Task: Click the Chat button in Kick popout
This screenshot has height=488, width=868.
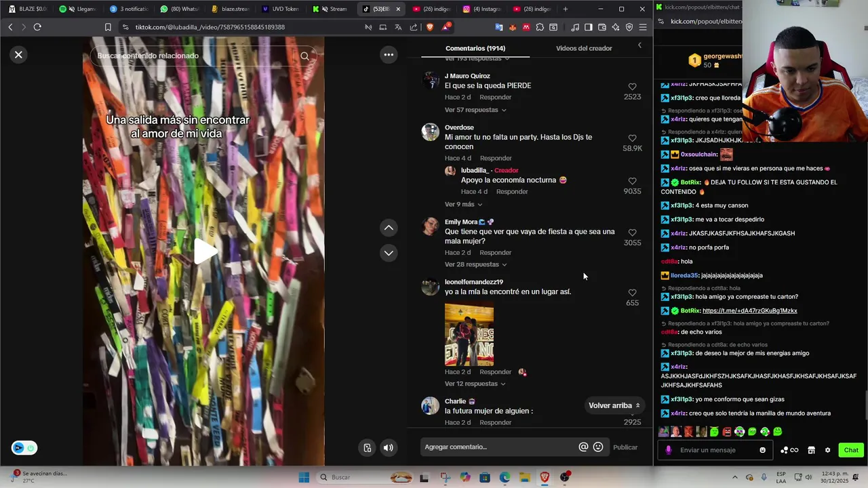Action: [x=851, y=450]
